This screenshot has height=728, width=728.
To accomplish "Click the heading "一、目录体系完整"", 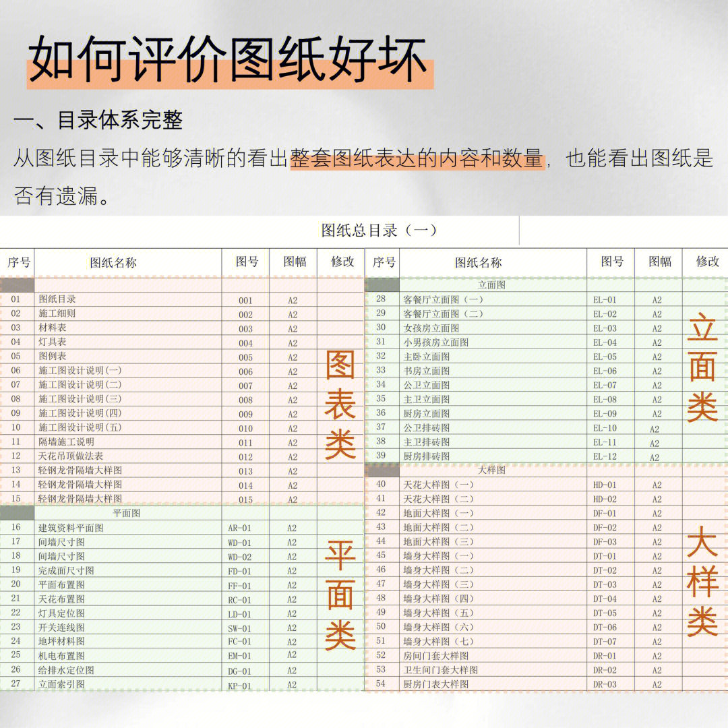I will (98, 120).
